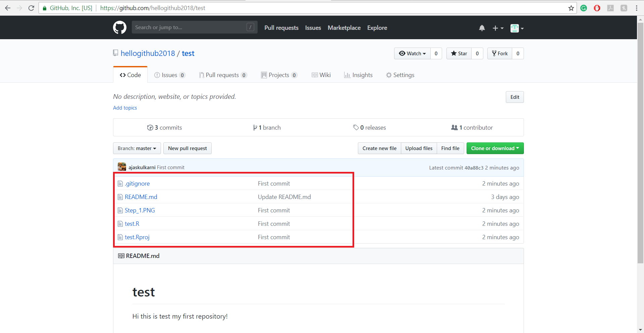
Task: Click the ajaskulkarni avatar thumbnail
Action: coord(122,167)
